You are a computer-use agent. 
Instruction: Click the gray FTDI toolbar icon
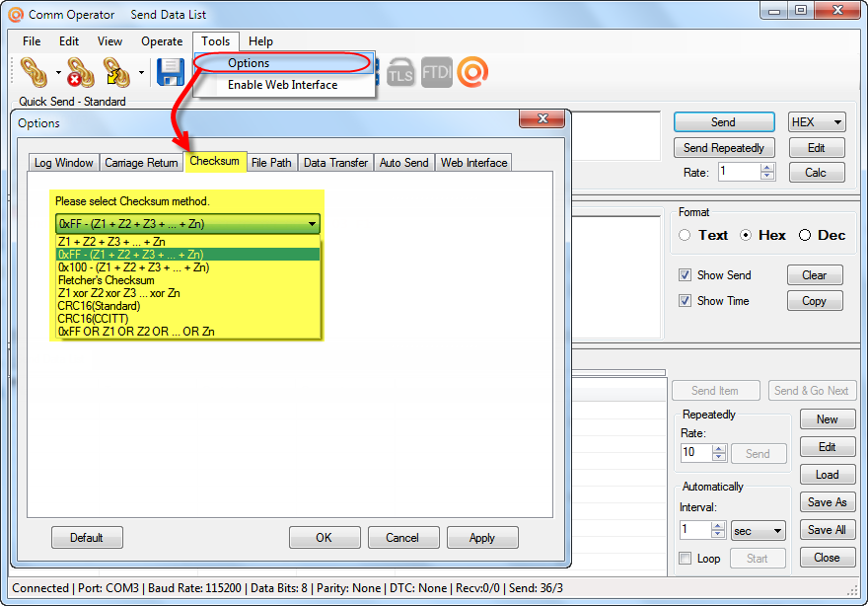(437, 72)
